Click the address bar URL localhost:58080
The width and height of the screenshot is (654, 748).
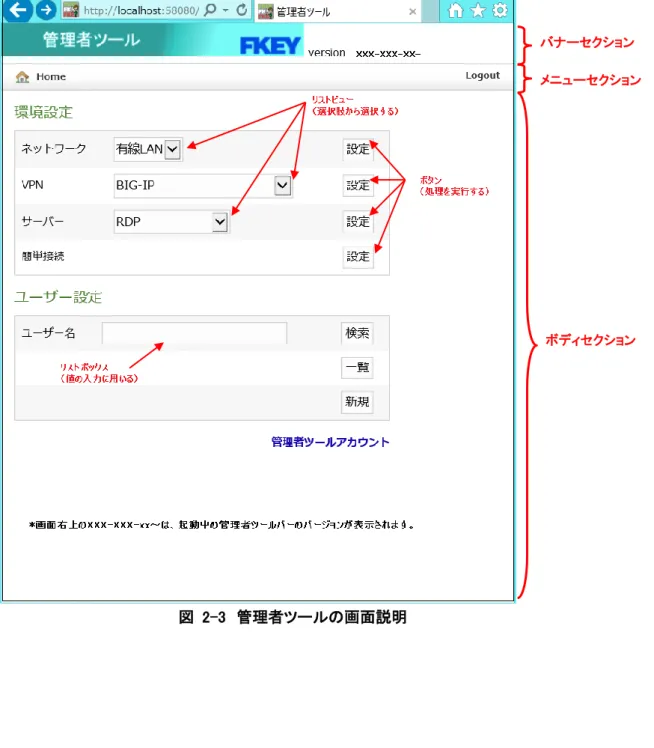pos(141,10)
